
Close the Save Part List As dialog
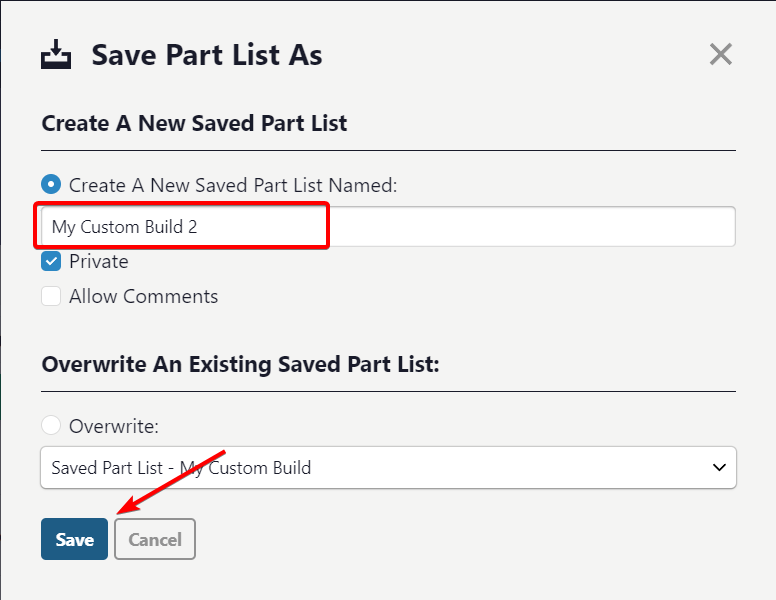click(720, 54)
